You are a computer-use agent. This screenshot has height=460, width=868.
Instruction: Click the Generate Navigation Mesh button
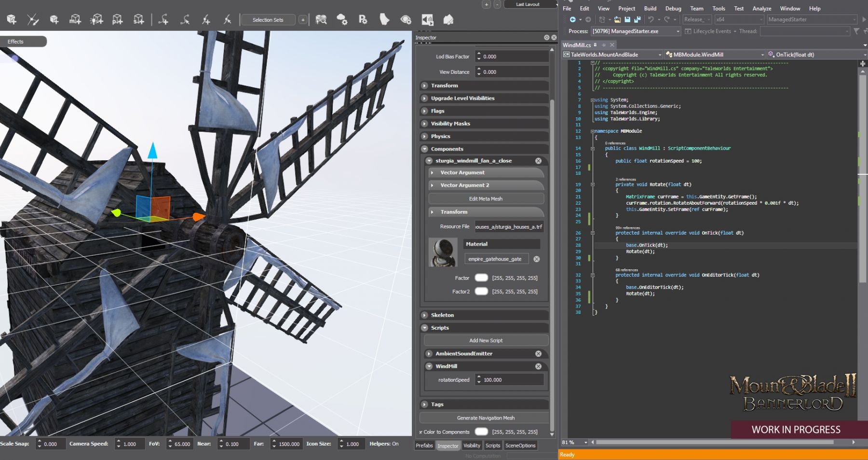(485, 418)
